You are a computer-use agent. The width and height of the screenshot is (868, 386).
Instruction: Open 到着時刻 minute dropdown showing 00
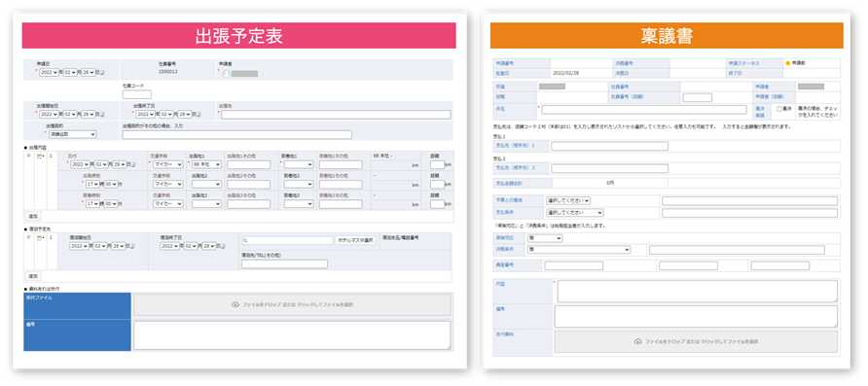(111, 204)
